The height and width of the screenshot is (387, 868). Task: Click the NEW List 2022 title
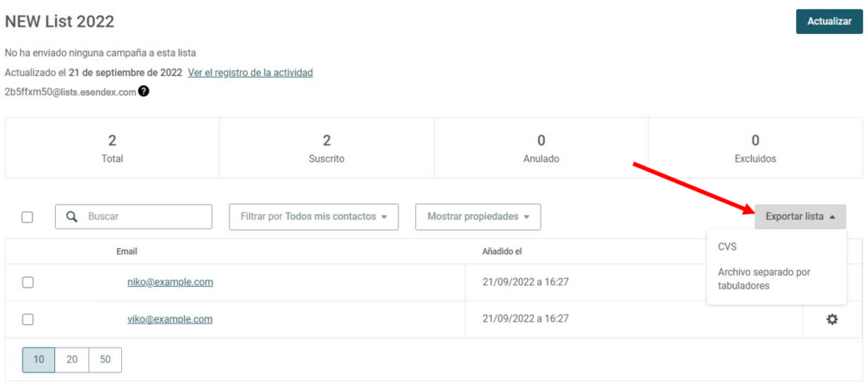pyautogui.click(x=59, y=21)
